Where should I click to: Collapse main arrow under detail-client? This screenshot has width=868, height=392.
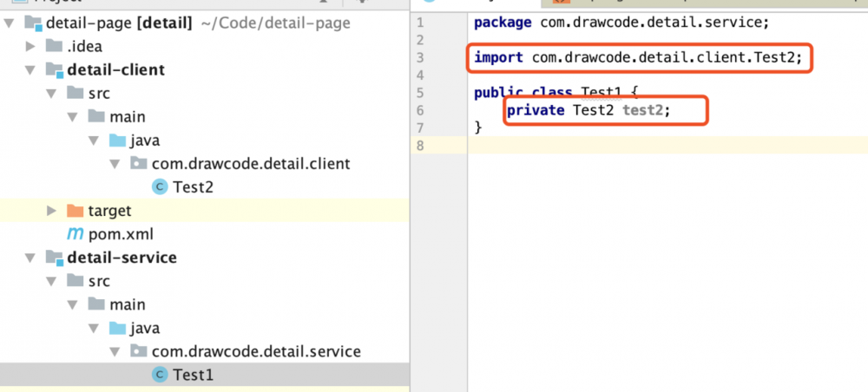tap(74, 117)
